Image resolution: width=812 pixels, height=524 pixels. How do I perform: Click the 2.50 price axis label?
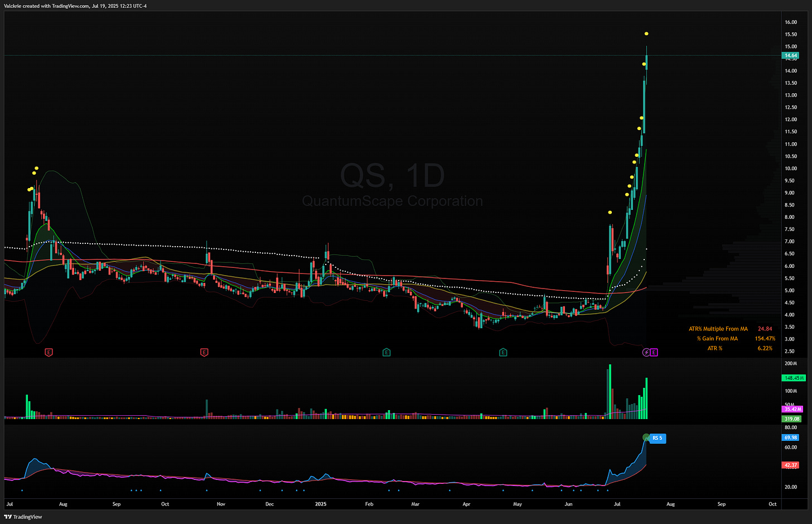pyautogui.click(x=790, y=351)
